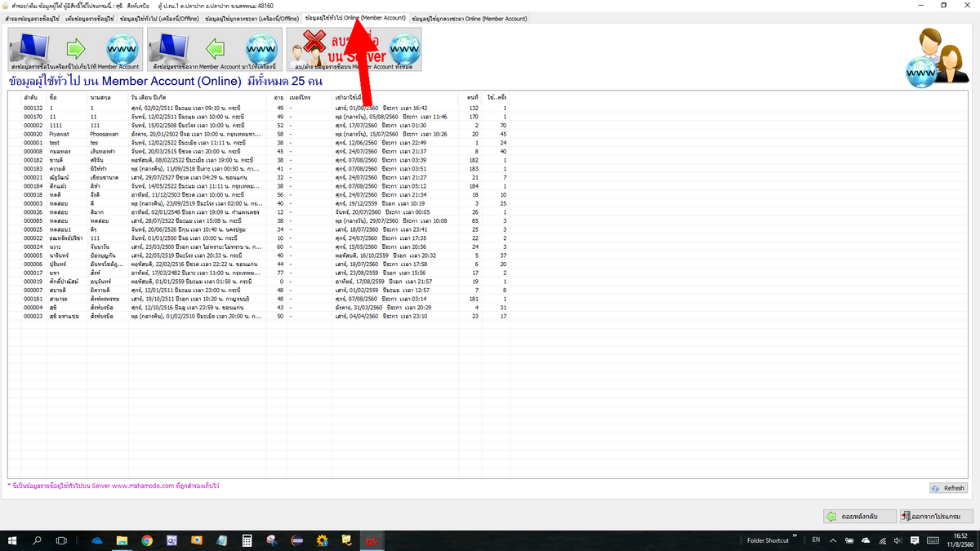Sort by the ลำดับ column header
The height and width of the screenshot is (551, 980).
click(x=33, y=97)
